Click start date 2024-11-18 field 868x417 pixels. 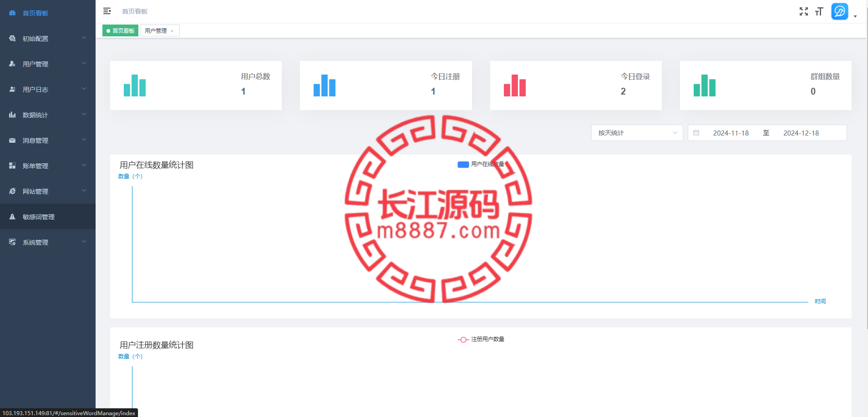731,133
